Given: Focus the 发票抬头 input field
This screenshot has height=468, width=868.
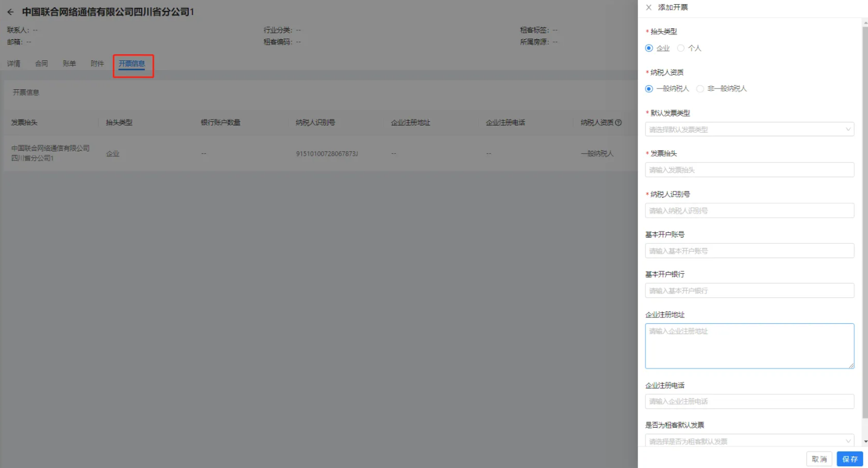Looking at the screenshot, I should pyautogui.click(x=750, y=170).
